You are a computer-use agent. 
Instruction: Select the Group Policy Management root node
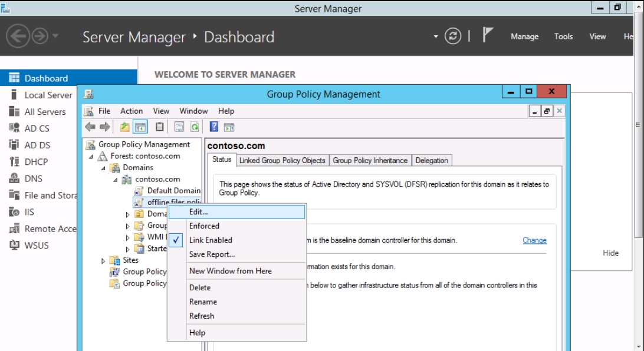pyautogui.click(x=144, y=144)
